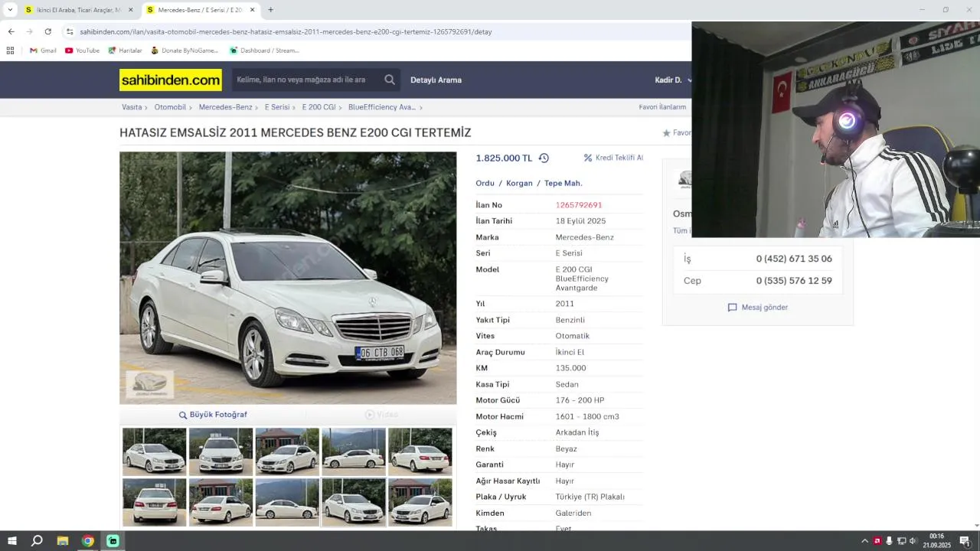Select third thumbnail in top row
The image size is (980, 551).
click(x=287, y=452)
